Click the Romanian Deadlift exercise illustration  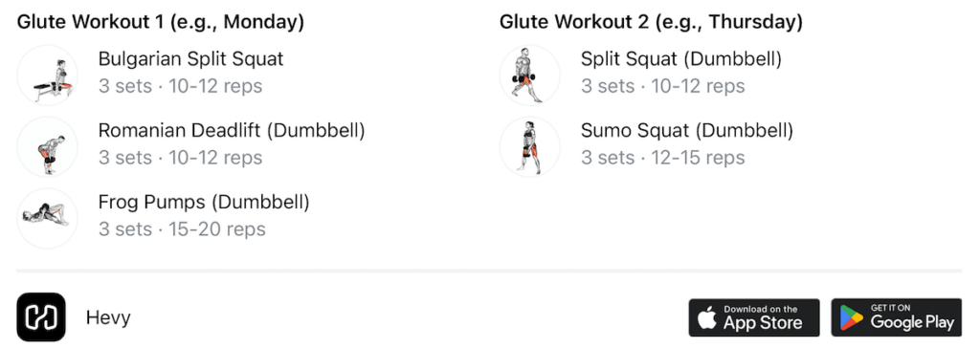48,147
